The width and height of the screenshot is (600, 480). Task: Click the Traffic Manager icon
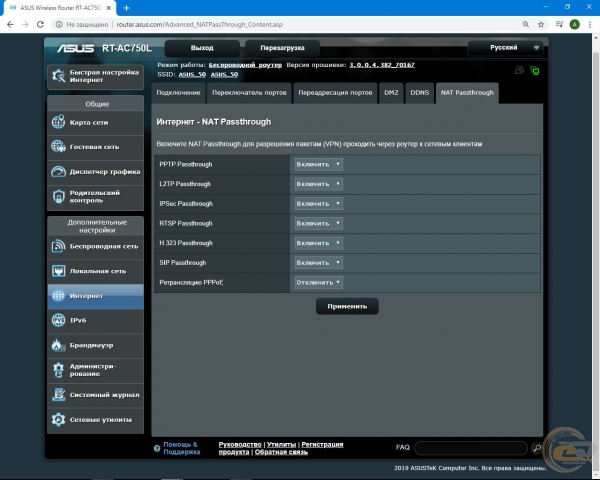tap(59, 172)
